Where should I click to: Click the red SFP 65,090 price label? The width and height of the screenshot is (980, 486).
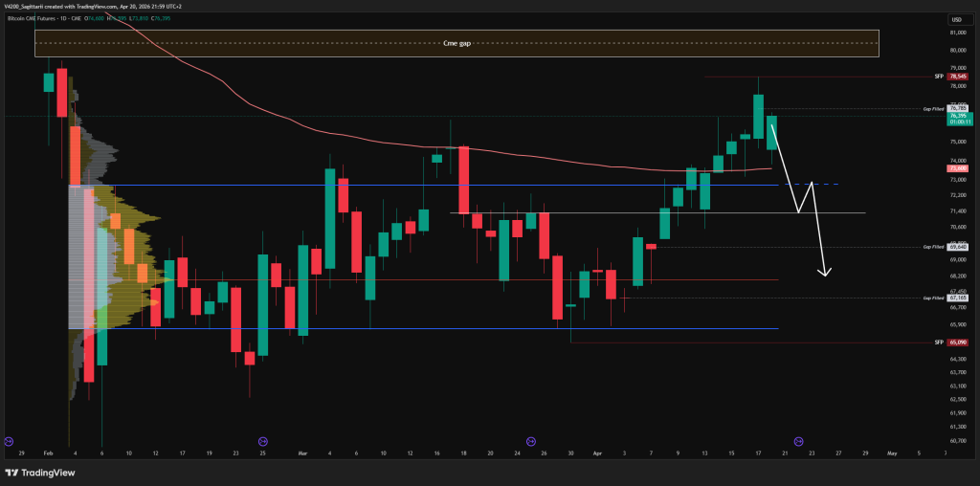(x=957, y=342)
